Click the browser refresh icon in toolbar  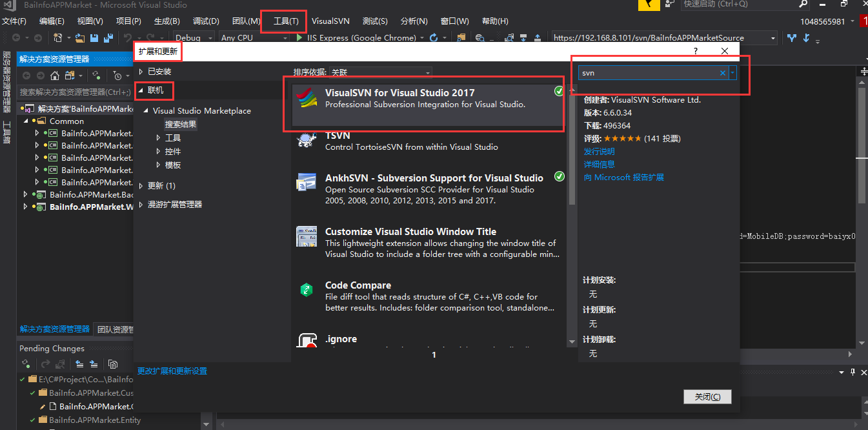(434, 38)
